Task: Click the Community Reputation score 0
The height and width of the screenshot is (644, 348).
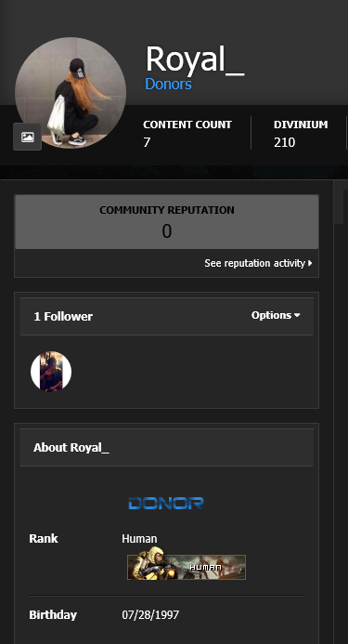Action: [x=167, y=231]
